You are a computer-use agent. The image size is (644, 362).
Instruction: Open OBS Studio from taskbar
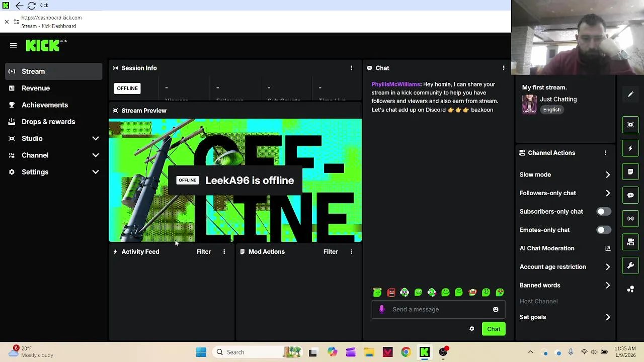pyautogui.click(x=443, y=352)
